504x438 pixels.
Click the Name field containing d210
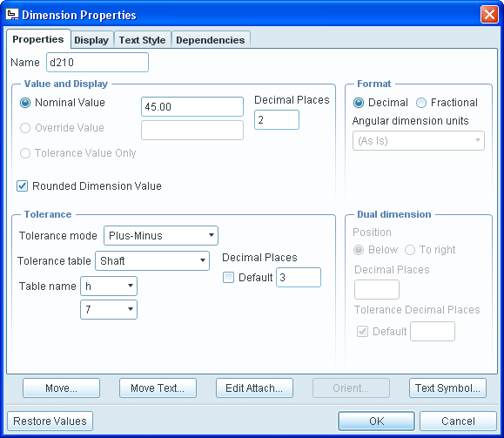tap(97, 63)
